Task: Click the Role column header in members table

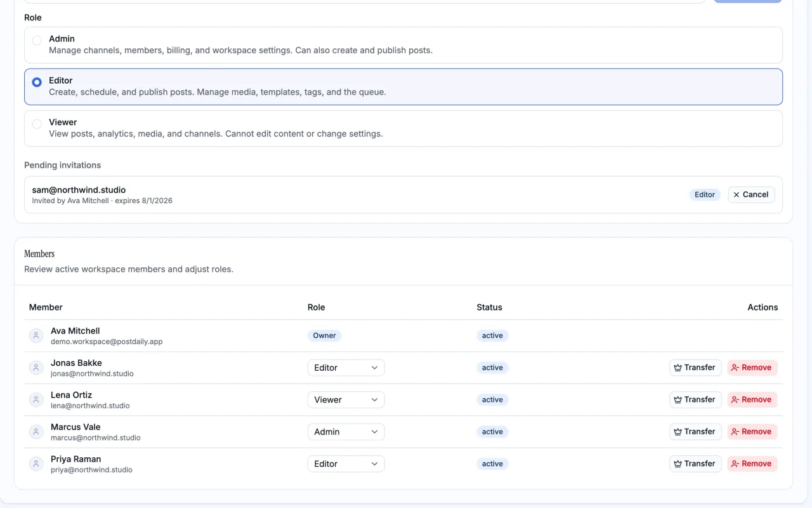Action: tap(316, 307)
